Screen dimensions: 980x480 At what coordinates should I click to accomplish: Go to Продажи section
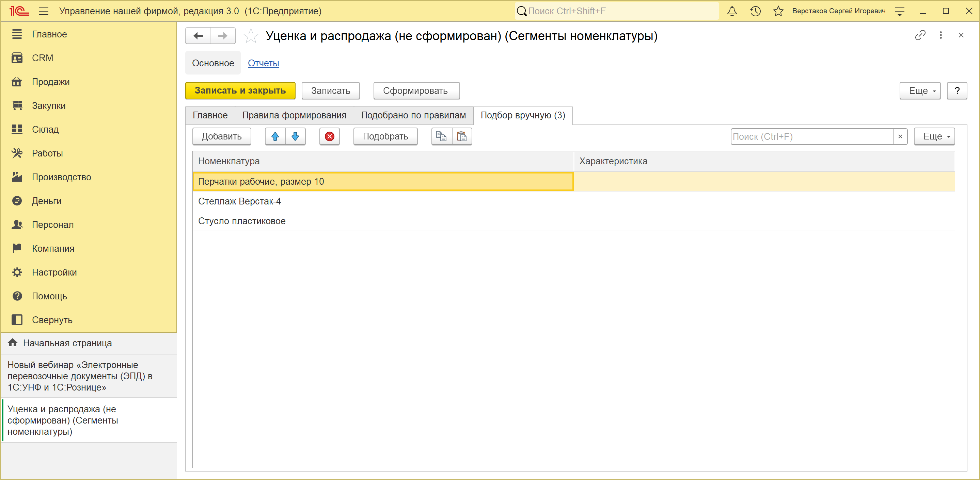click(x=51, y=82)
